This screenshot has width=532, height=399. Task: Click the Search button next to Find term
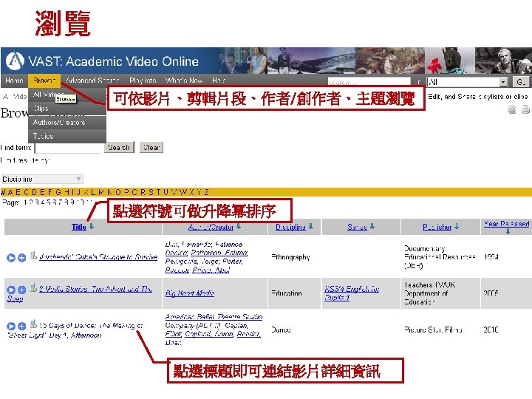119,147
